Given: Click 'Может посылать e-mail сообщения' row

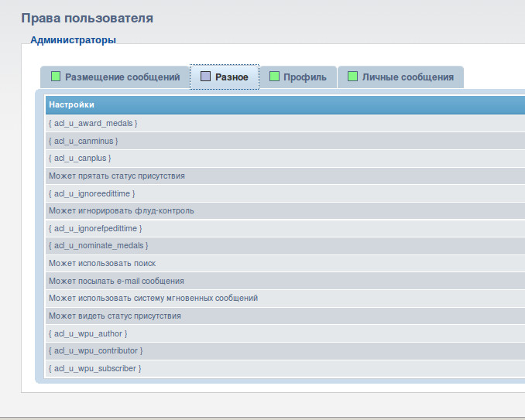Looking at the screenshot, I should pos(116,281).
